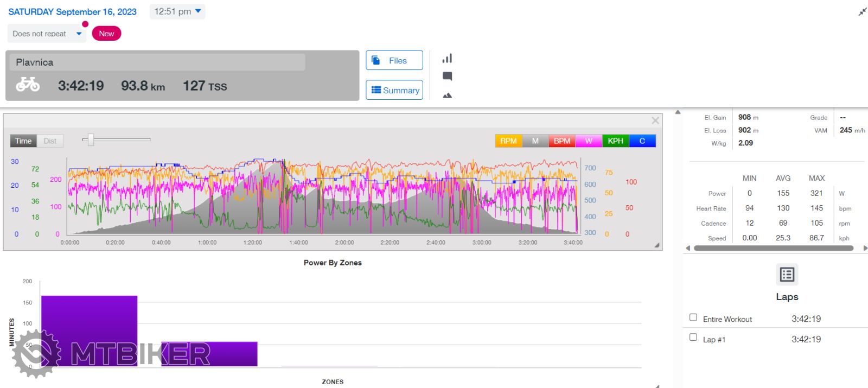This screenshot has height=388, width=868.
Task: Click the bike workout type icon
Action: [x=28, y=85]
